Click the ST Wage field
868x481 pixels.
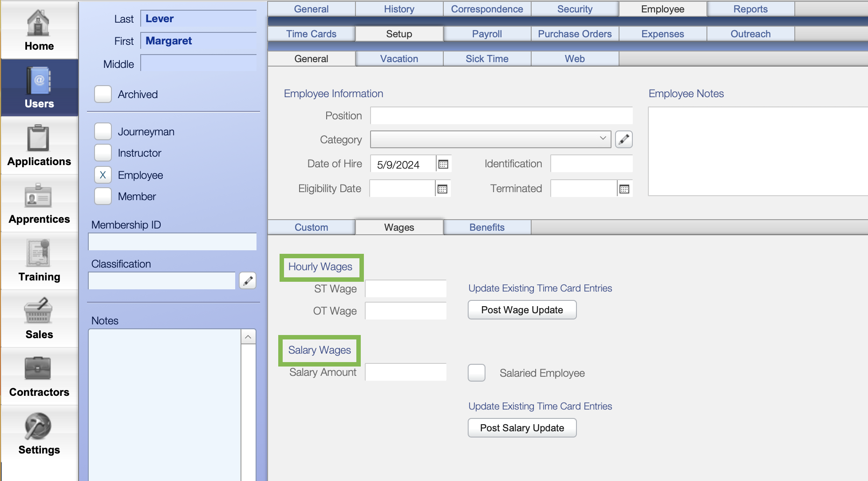pos(406,288)
